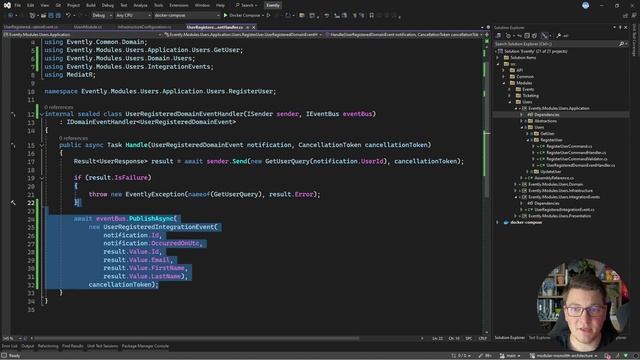Click '0 references' CodeLens above class declaration
The width and height of the screenshot is (640, 360).
(59, 107)
